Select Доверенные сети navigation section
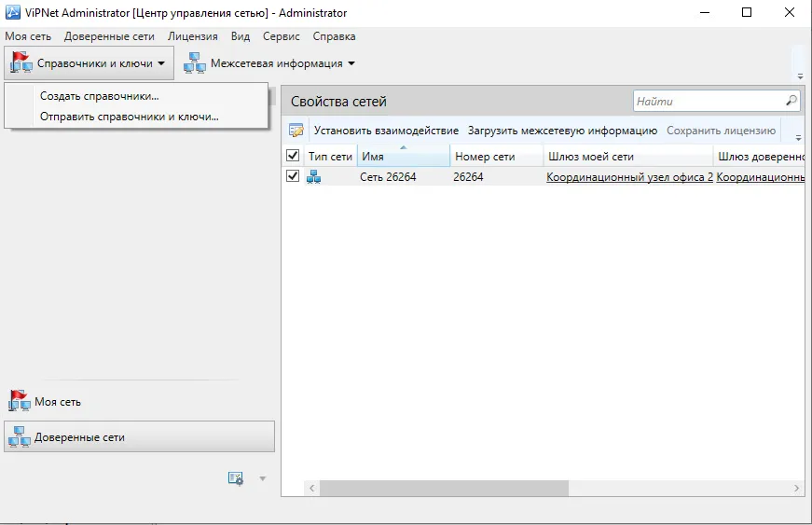This screenshot has width=812, height=525. 139,436
